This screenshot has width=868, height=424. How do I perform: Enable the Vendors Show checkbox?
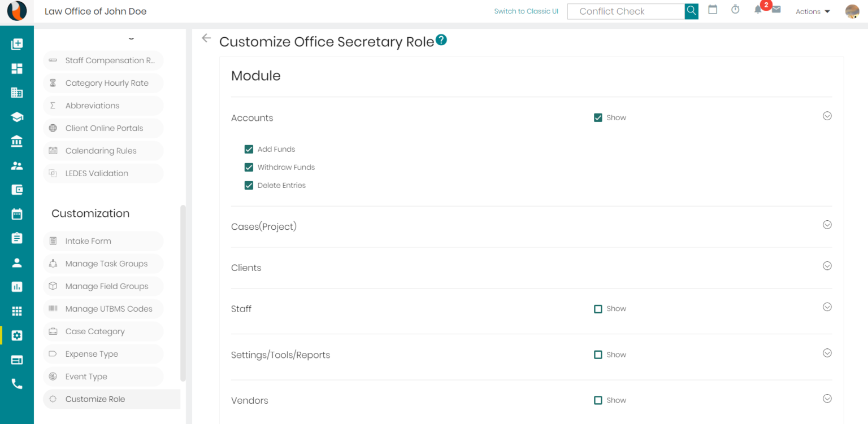click(598, 400)
